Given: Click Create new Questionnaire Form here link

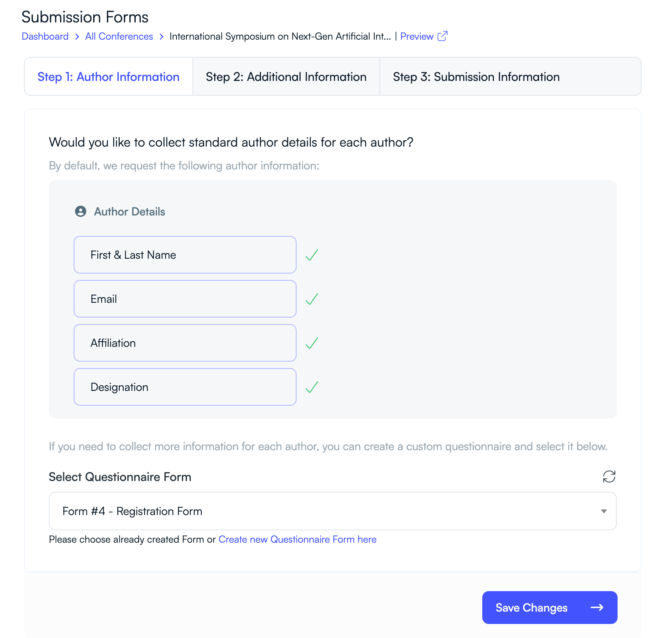Looking at the screenshot, I should [297, 539].
